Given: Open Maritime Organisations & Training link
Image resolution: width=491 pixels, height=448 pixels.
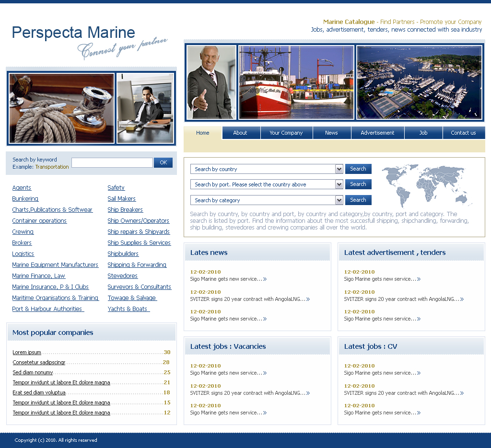Looking at the screenshot, I should [x=56, y=298].
